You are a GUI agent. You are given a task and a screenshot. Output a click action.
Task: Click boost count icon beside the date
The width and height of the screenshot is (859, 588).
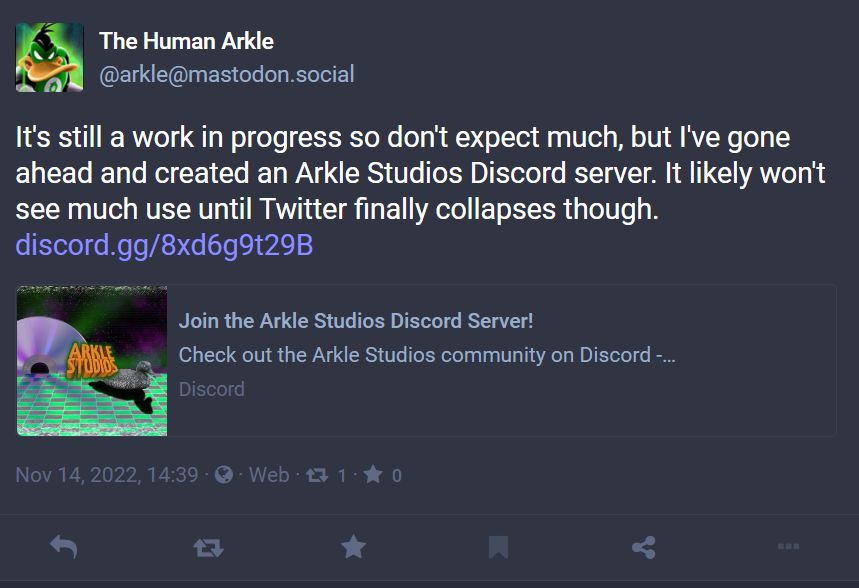[317, 475]
